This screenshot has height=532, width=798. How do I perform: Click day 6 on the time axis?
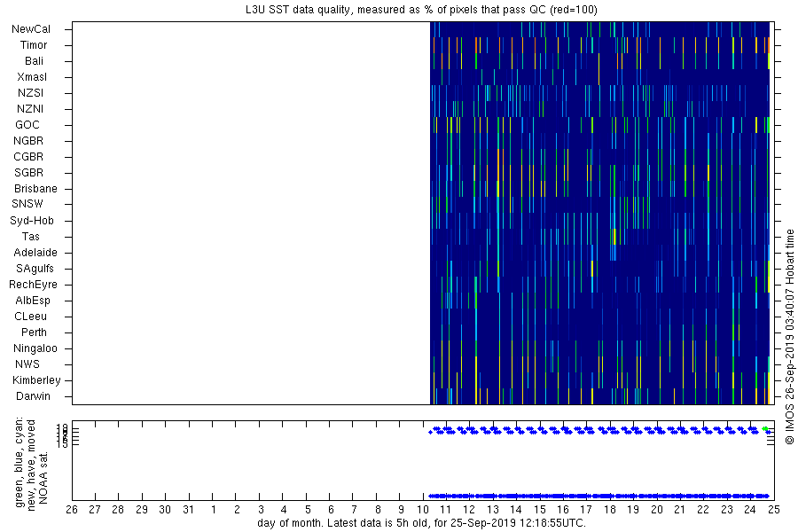(331, 510)
